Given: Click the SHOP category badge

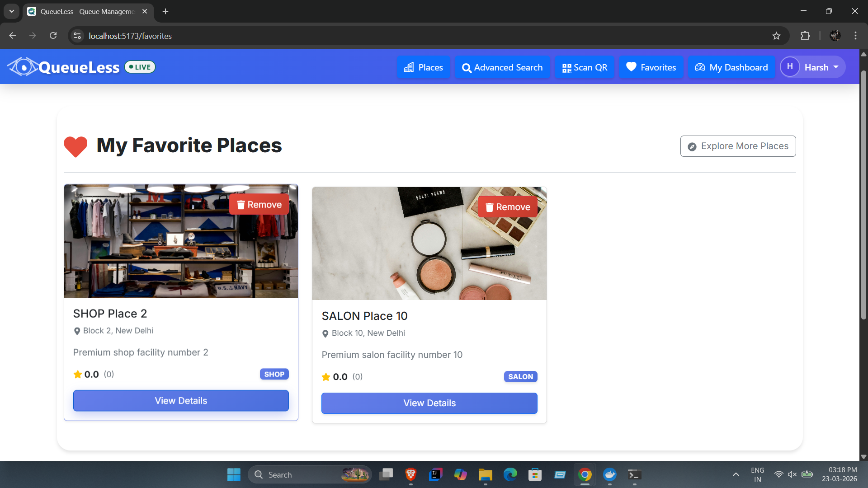Looking at the screenshot, I should click(274, 374).
